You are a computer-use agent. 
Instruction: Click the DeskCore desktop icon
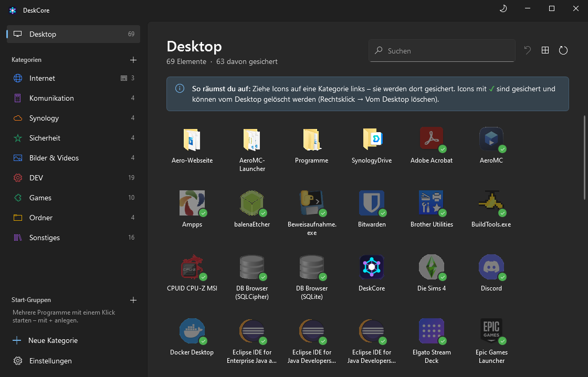(372, 267)
